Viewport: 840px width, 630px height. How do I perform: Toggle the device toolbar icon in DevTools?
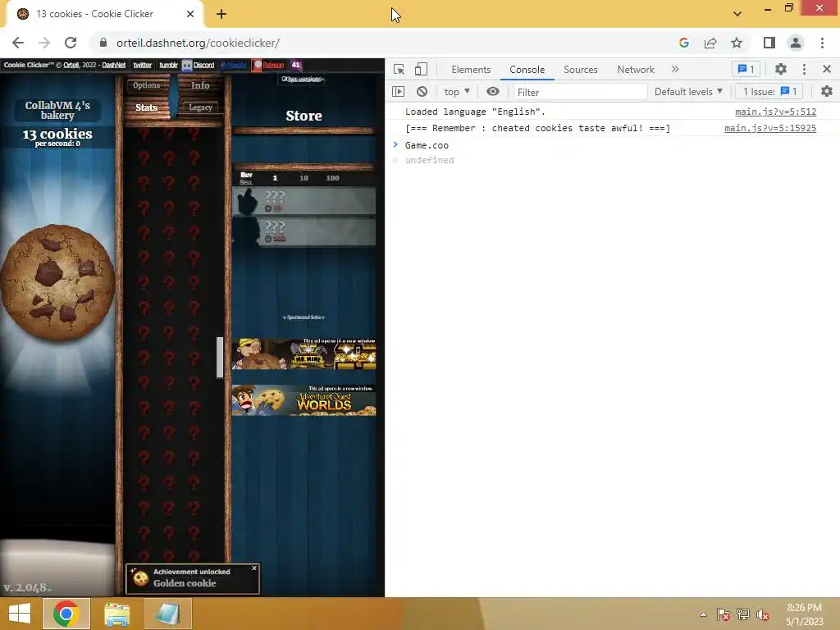(x=421, y=69)
